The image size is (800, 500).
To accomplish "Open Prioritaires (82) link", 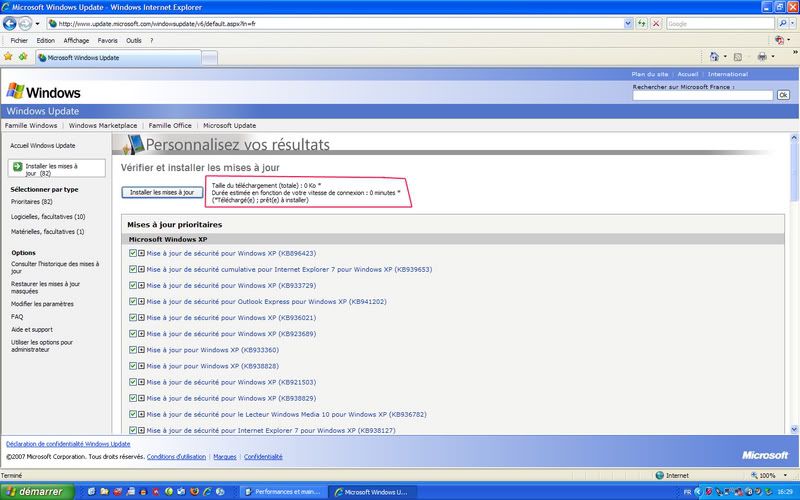I will 31,202.
